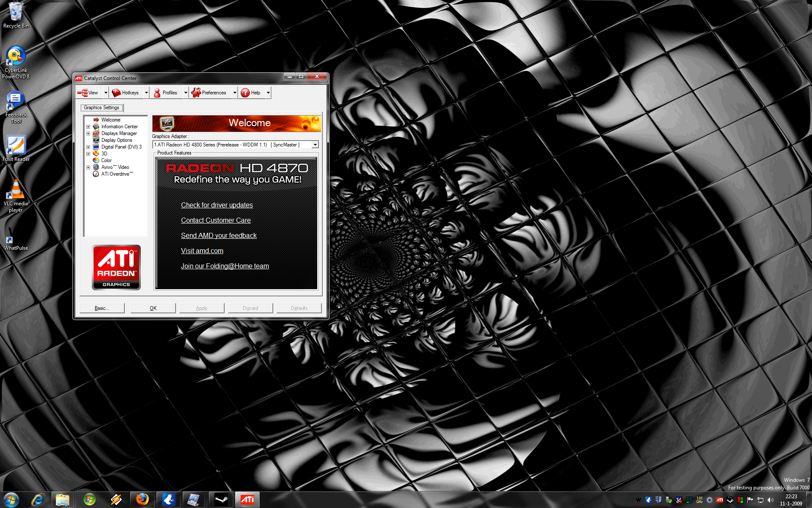Image resolution: width=812 pixels, height=508 pixels.
Task: Switch to the Graphics Settings tab
Action: click(101, 108)
